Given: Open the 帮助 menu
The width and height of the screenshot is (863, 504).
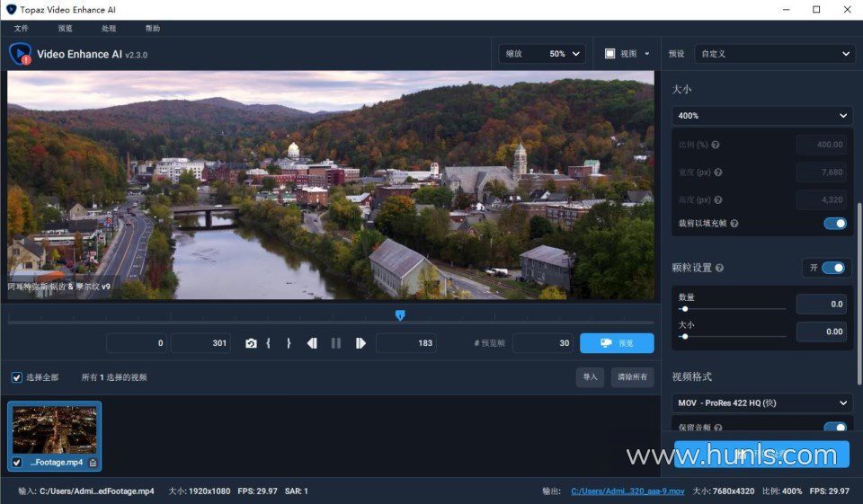Looking at the screenshot, I should pyautogui.click(x=153, y=28).
